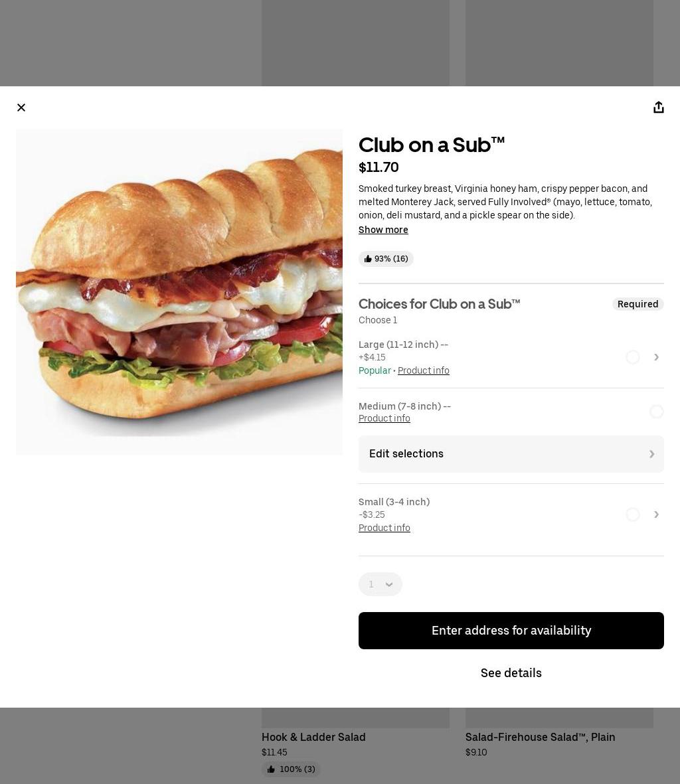Close the Club on a Sub dialog

pyautogui.click(x=21, y=108)
